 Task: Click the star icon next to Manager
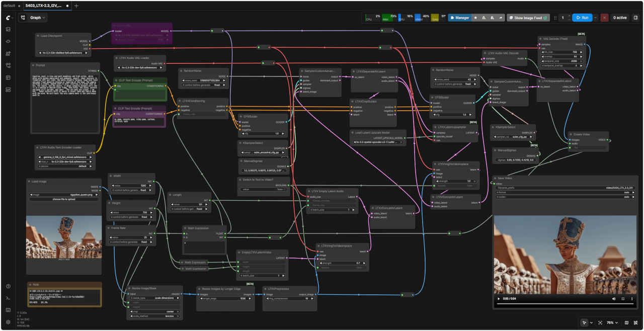(x=476, y=18)
